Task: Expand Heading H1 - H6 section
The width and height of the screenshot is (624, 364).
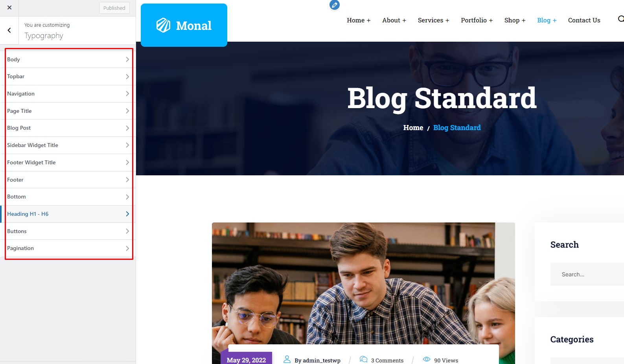Action: click(68, 214)
